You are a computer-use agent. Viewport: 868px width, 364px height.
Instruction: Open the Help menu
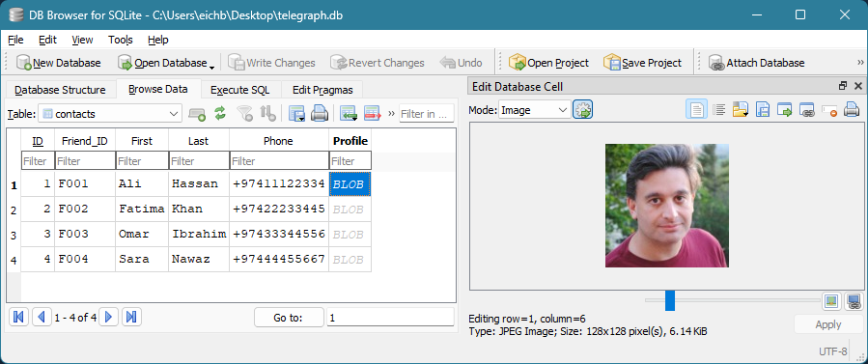click(x=157, y=40)
